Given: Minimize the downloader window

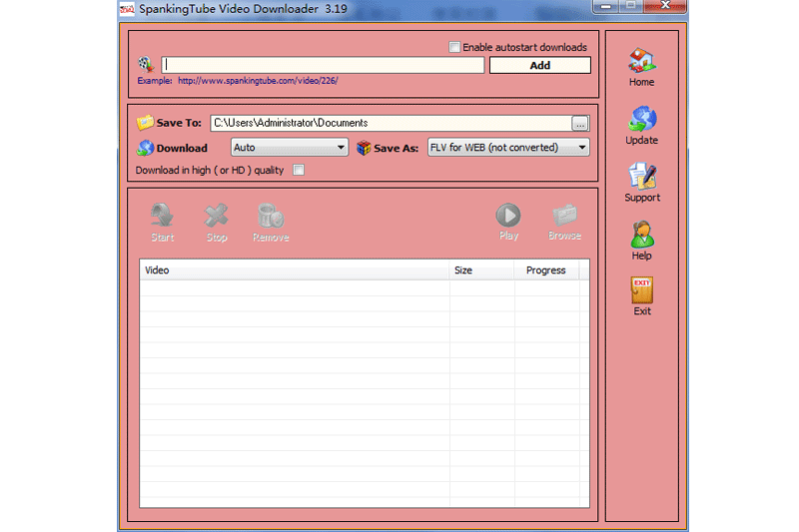Looking at the screenshot, I should (606, 6).
